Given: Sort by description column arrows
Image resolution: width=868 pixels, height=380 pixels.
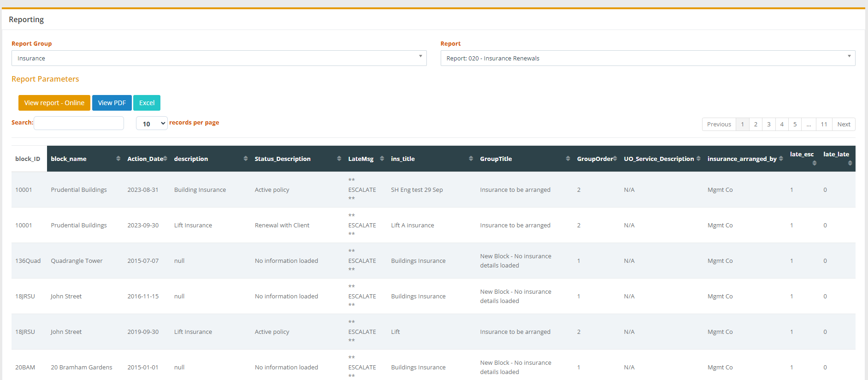Looking at the screenshot, I should [245, 159].
